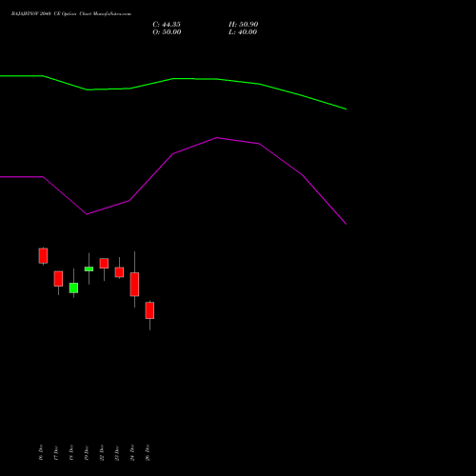Click the 18 Dec date label
Image resolution: width=476 pixels, height=476 pixels.
click(x=71, y=452)
